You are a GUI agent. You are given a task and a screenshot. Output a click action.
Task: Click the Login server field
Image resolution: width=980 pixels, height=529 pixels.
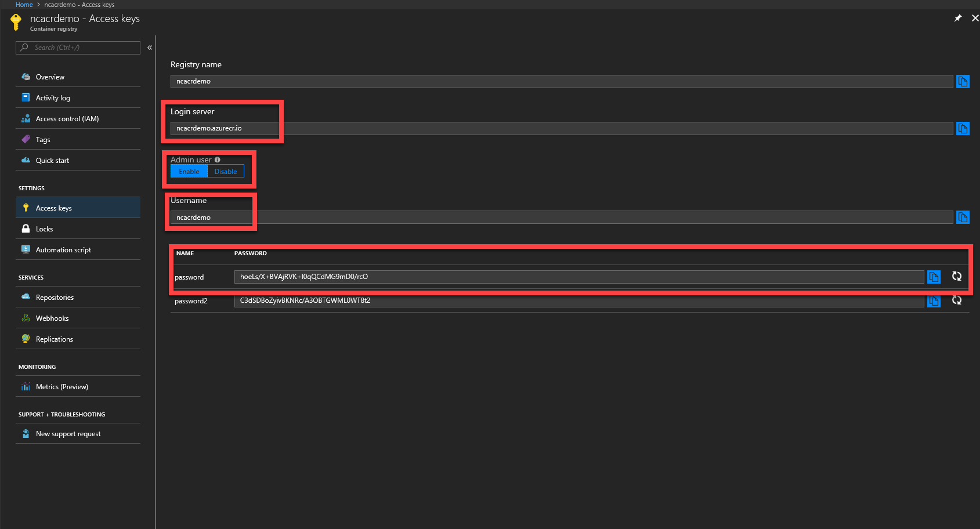pos(562,128)
